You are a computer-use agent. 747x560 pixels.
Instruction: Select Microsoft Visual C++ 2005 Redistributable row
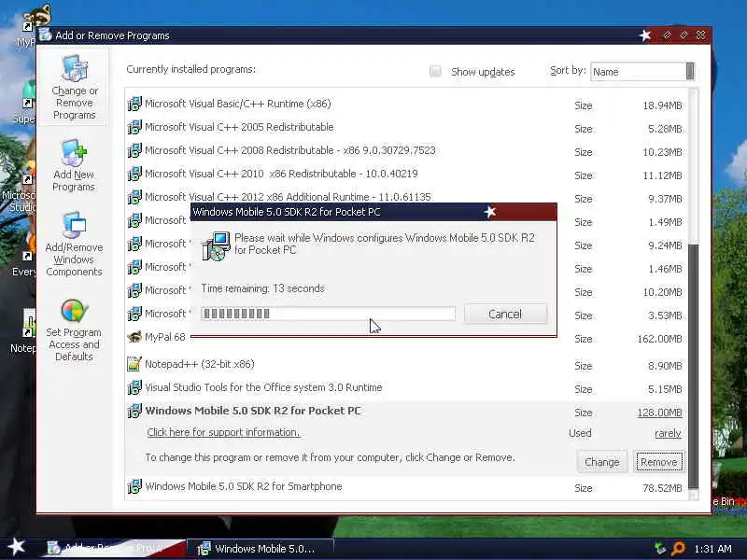[x=406, y=128]
